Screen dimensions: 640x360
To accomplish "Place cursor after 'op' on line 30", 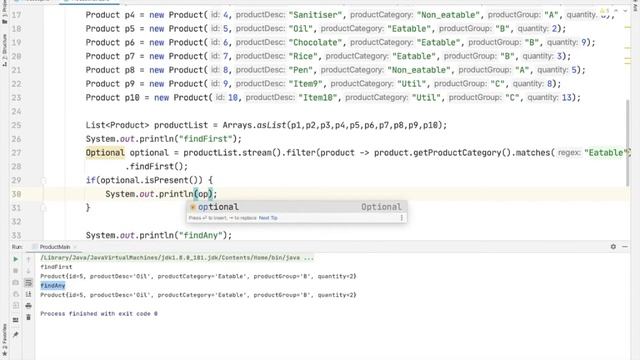I will pos(208,194).
